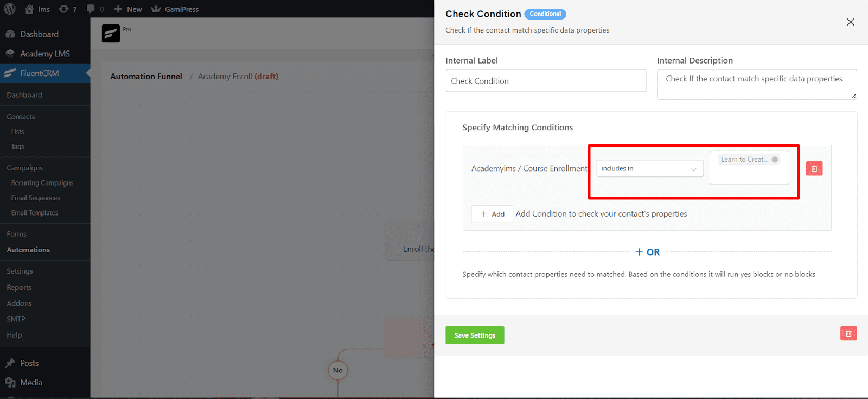Click the Save Settings button

tap(474, 335)
